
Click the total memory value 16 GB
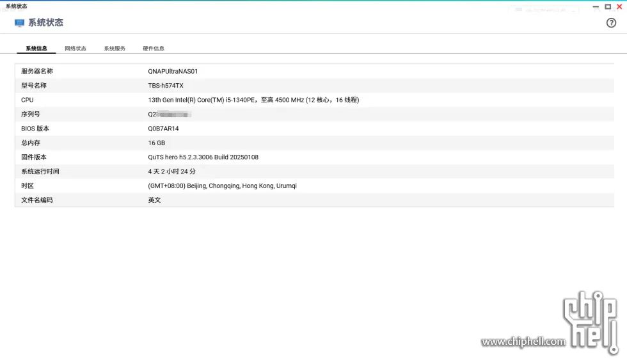coord(156,143)
